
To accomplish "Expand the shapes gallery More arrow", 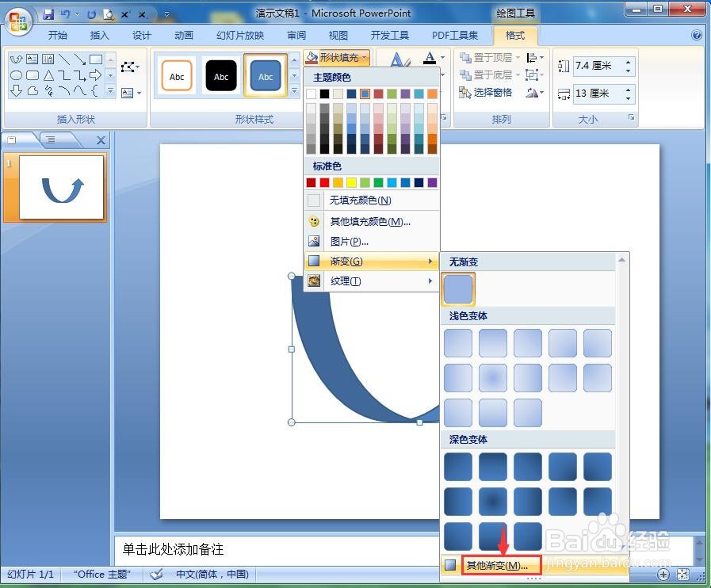I will 110,91.
